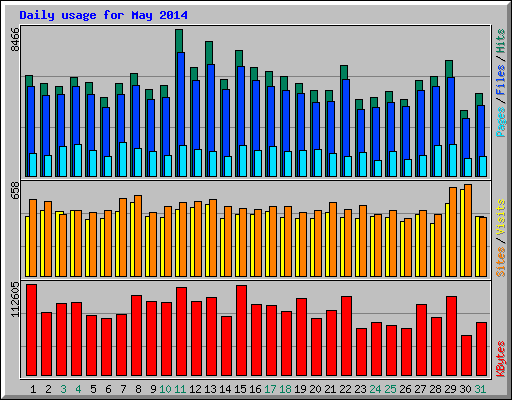Image resolution: width=512 pixels, height=400 pixels.
Task: Click day 1 on the x-axis
Action: [x=33, y=389]
